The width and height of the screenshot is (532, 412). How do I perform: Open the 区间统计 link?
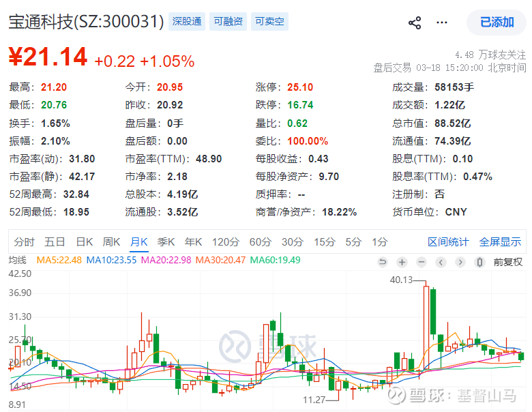point(448,242)
